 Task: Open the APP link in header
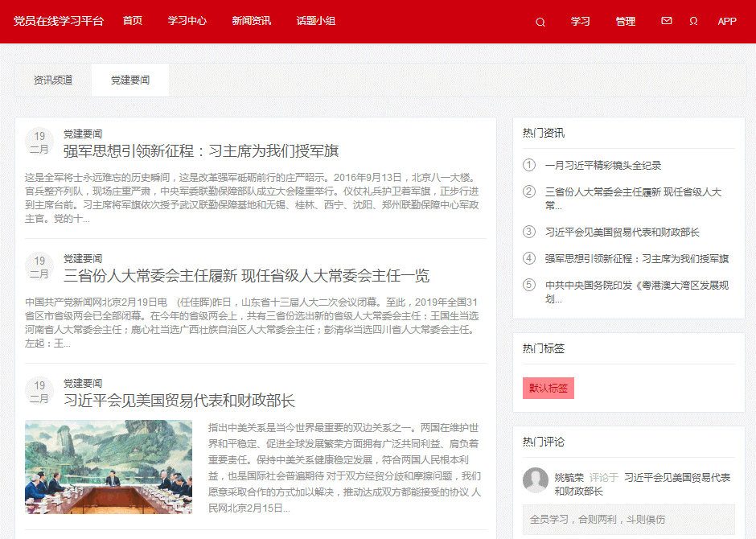[x=727, y=22]
